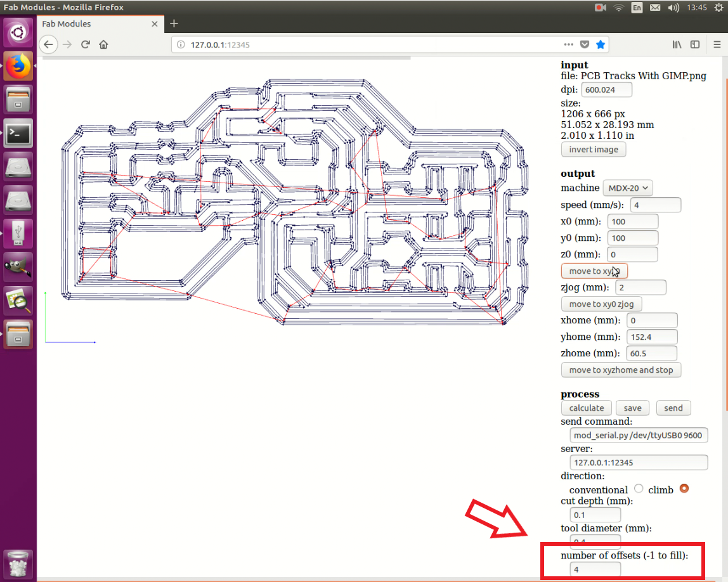Viewport: 728px width, 582px height.
Task: Open the En keyboard layout indicator
Action: point(637,8)
